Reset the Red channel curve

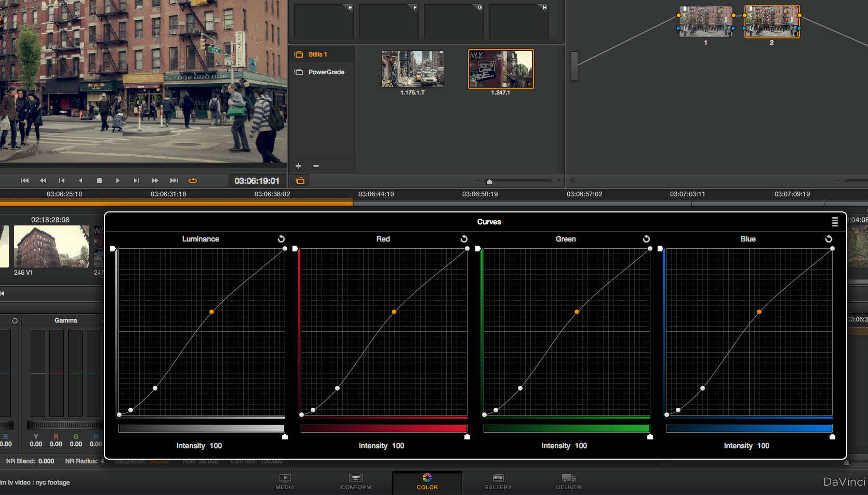tap(463, 239)
